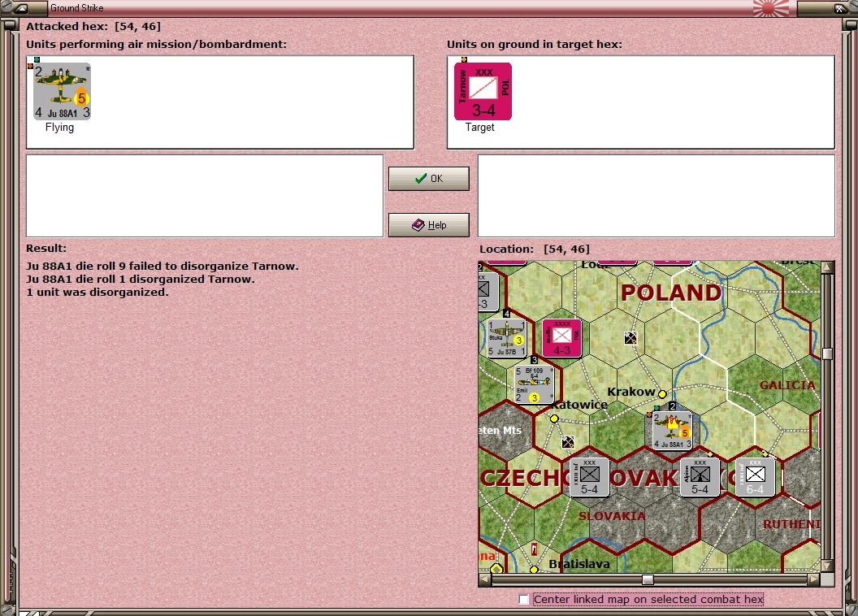
Task: Click the Bf 109 Emil fighter counter on map
Action: pos(535,384)
